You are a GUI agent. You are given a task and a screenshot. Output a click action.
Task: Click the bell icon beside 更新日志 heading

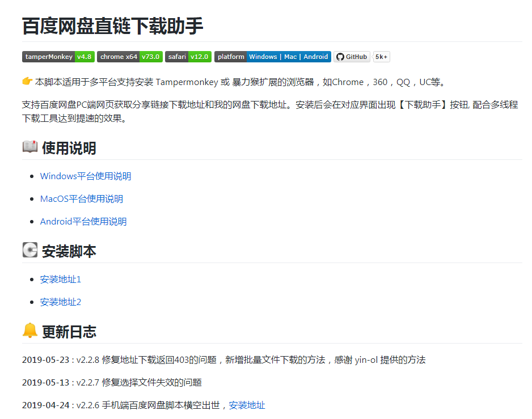tap(29, 331)
